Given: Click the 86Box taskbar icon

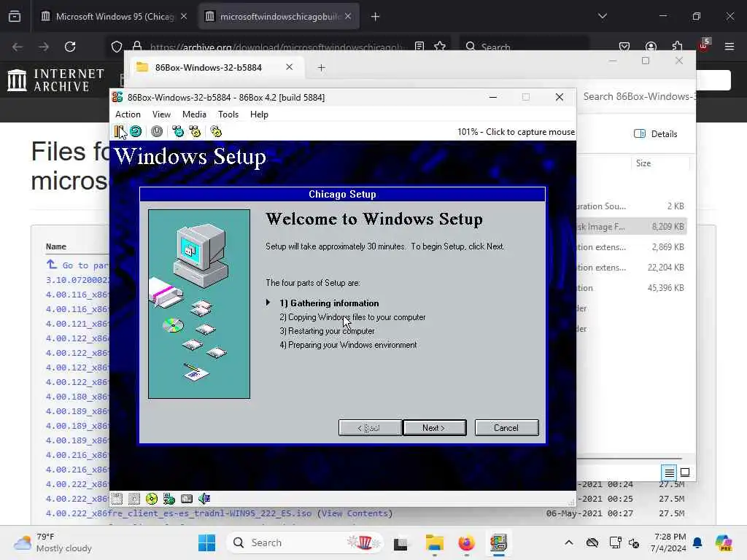Looking at the screenshot, I should 498,542.
